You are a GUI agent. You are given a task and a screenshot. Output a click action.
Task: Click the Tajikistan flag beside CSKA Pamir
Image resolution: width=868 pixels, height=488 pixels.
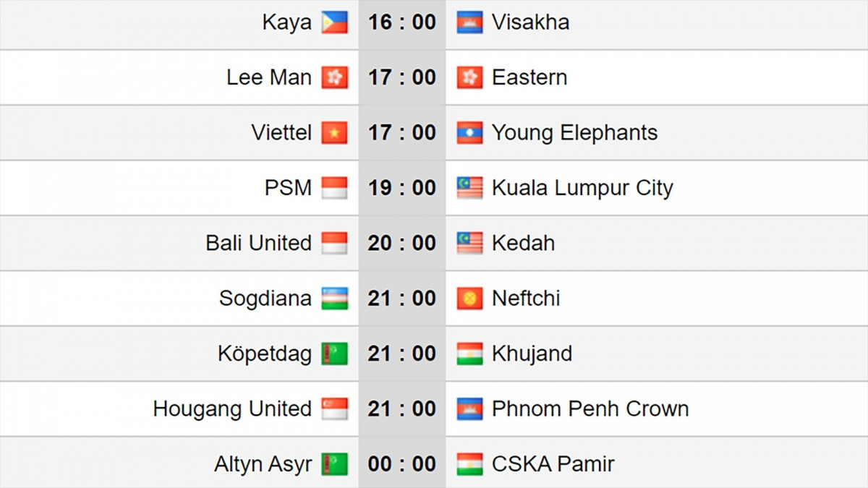point(469,464)
